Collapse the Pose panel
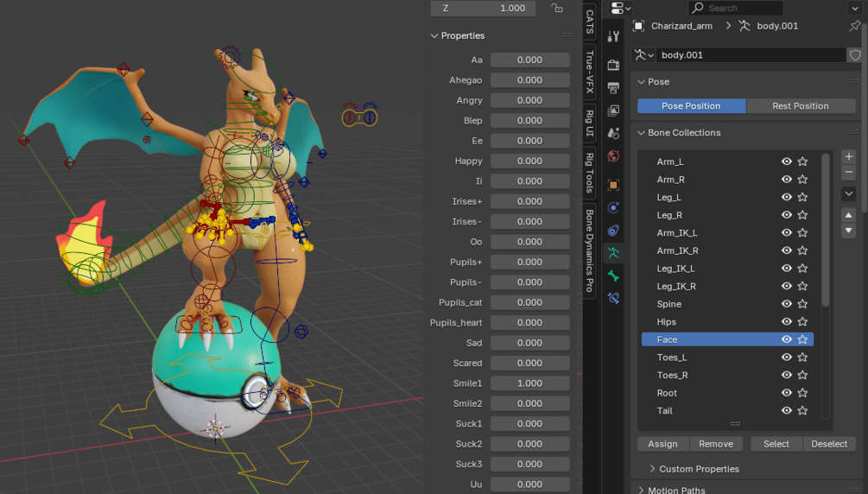Image resolution: width=868 pixels, height=494 pixels. (642, 82)
